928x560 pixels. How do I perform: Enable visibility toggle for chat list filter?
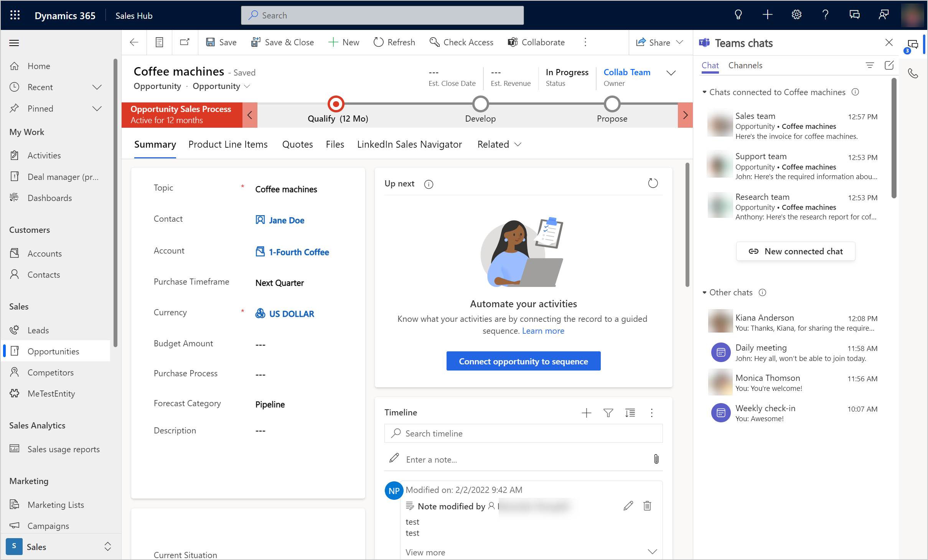(x=870, y=64)
